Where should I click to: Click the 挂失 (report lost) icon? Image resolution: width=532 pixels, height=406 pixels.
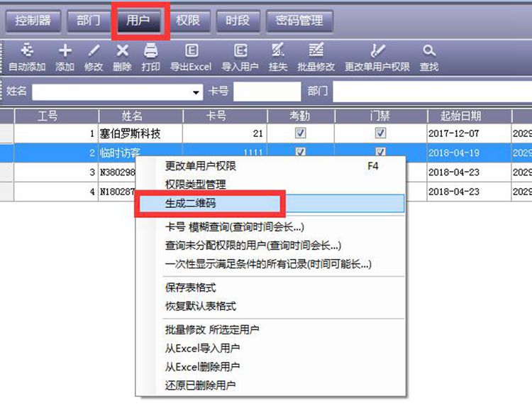point(277,51)
